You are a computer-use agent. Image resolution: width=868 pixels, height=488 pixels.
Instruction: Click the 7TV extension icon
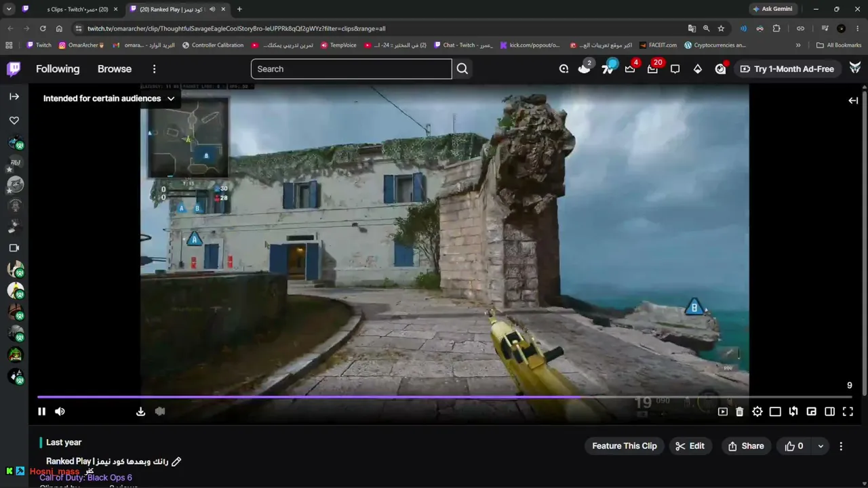pos(608,68)
